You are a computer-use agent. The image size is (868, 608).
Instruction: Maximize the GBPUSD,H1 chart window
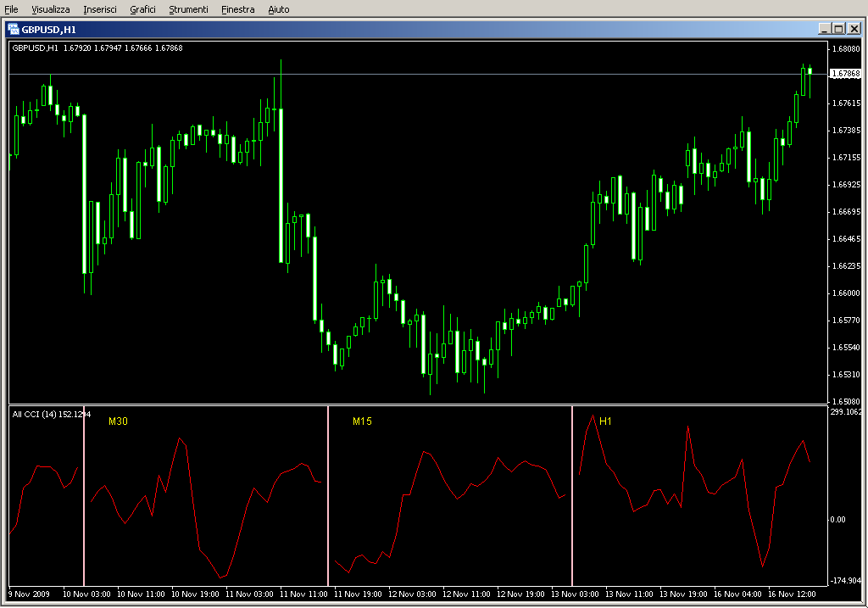pos(839,29)
